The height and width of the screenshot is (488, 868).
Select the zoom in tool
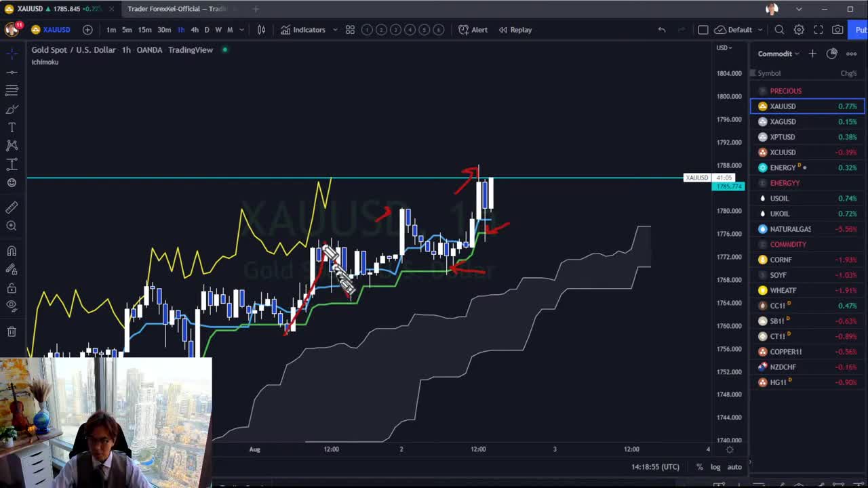[12, 226]
